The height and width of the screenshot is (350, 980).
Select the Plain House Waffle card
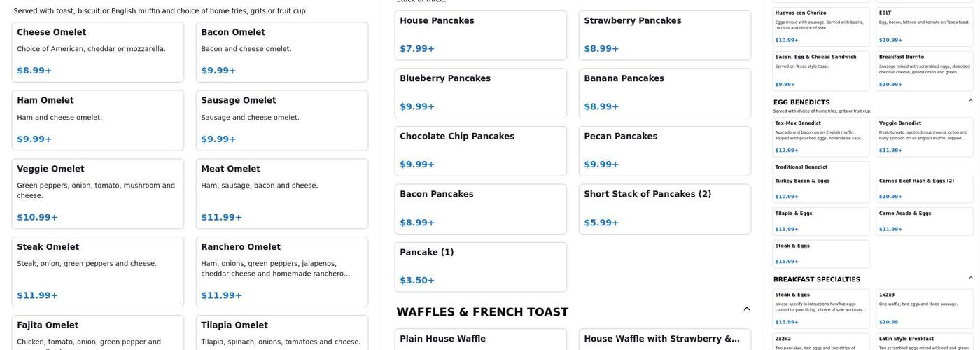(x=481, y=339)
